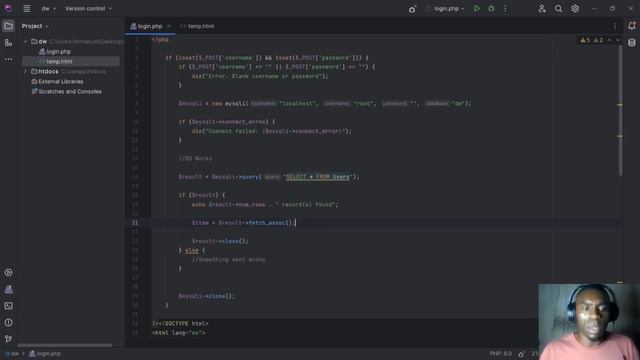This screenshot has height=360, width=640.
Task: Open the Git tool window
Action: 8,339
